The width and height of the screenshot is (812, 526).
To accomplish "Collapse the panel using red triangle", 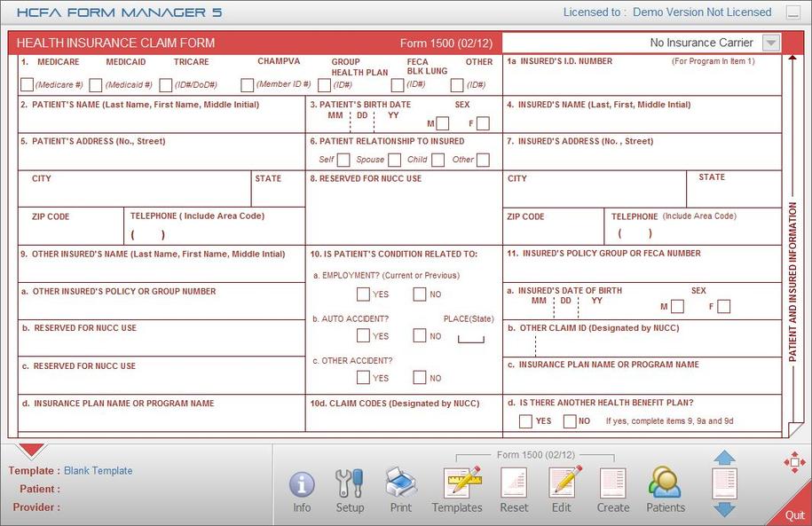I will (x=32, y=450).
